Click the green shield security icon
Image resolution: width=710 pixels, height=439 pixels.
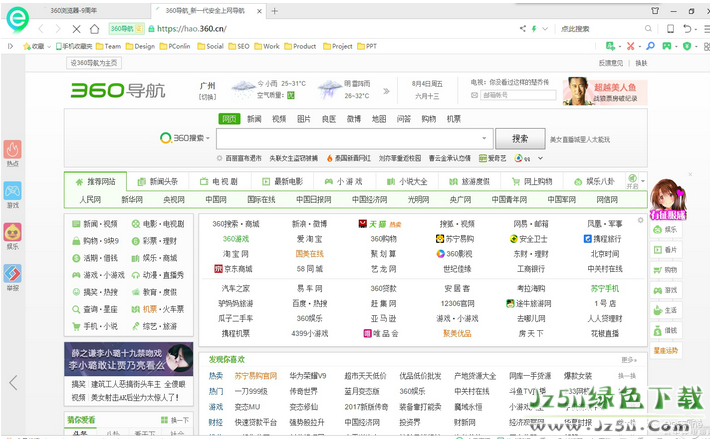click(x=687, y=46)
